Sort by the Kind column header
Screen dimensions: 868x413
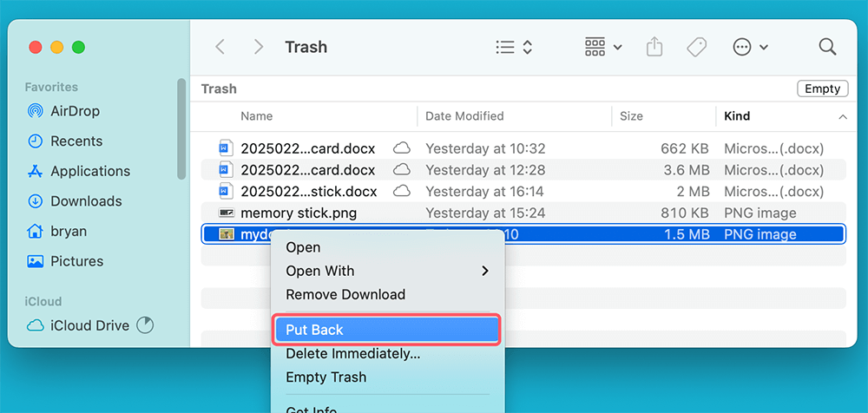coord(737,116)
